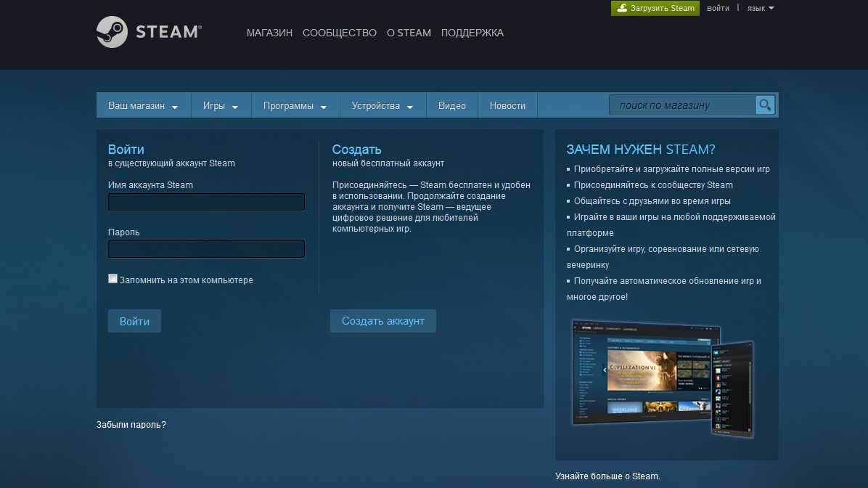This screenshot has height=488, width=868.
Task: Expand the Ваш магазин dropdown
Action: (x=143, y=105)
